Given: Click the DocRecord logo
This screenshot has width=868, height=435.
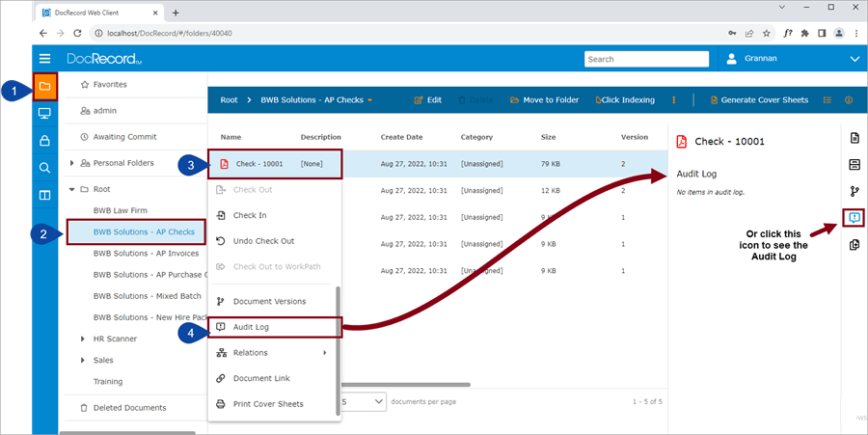Looking at the screenshot, I should 104,59.
